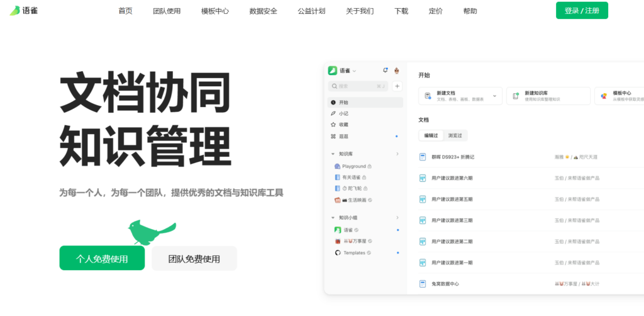Click the book icon beside 有关语雀
The image size is (644, 316).
click(x=337, y=178)
